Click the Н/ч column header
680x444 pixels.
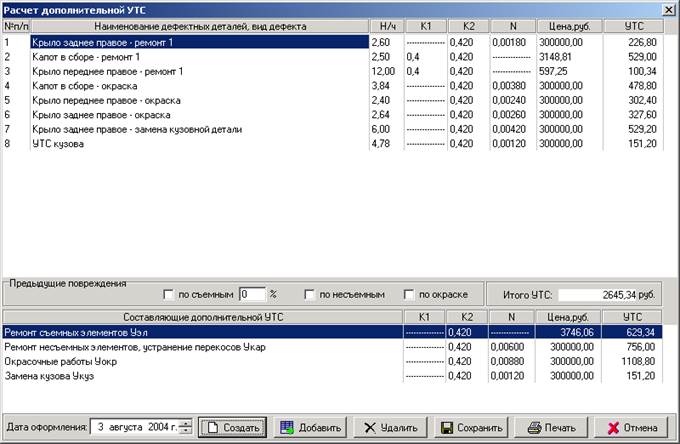[385, 25]
